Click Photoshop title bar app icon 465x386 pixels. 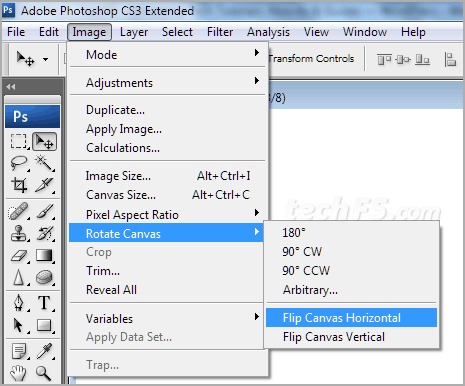coord(8,10)
